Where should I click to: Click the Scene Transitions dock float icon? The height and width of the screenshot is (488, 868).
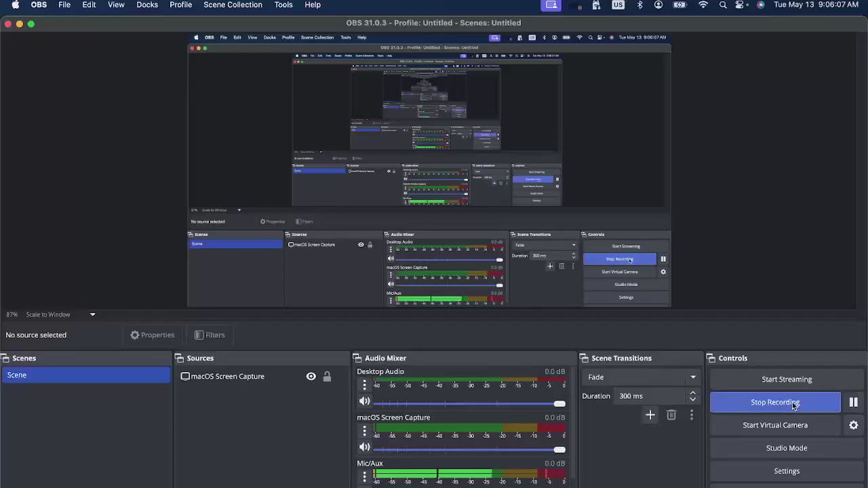(585, 358)
